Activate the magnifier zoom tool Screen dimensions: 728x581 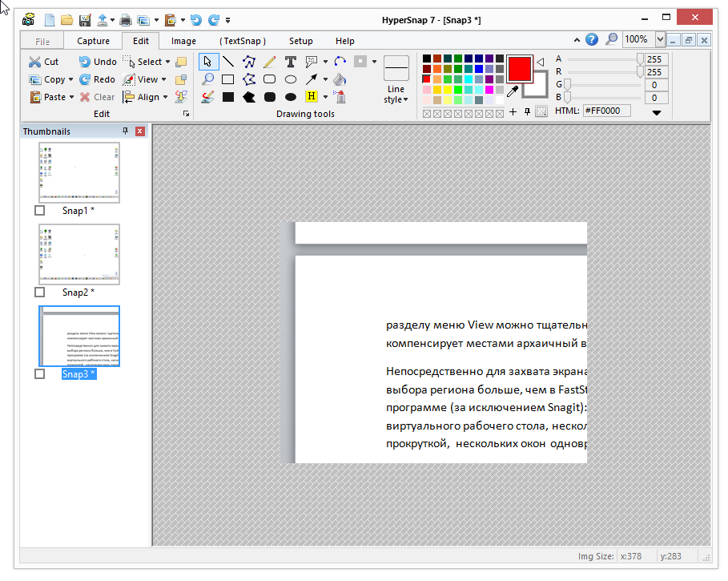207,79
